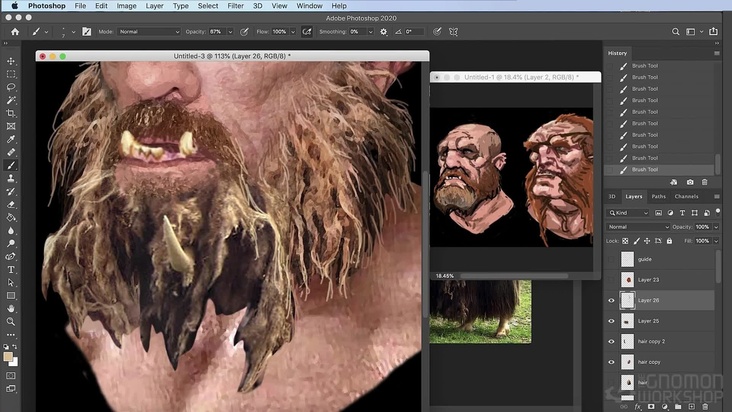This screenshot has height=412, width=732.
Task: Select the History Brush tool
Action: coord(11,191)
